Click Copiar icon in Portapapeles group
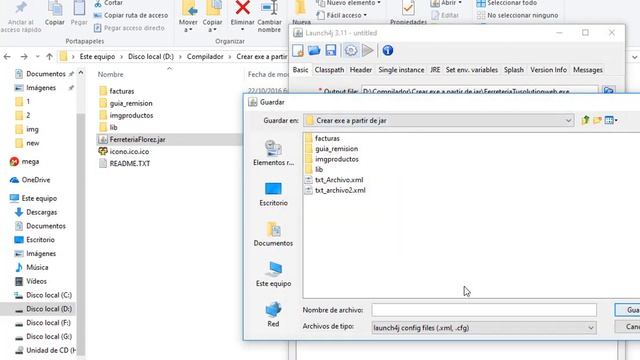Viewport: 640px width, 360px height. click(x=55, y=13)
